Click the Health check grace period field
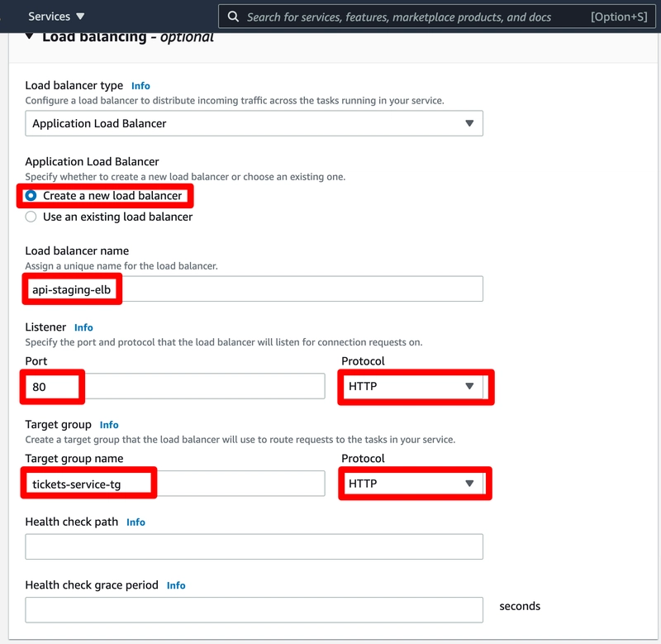The height and width of the screenshot is (644, 661). pyautogui.click(x=254, y=610)
